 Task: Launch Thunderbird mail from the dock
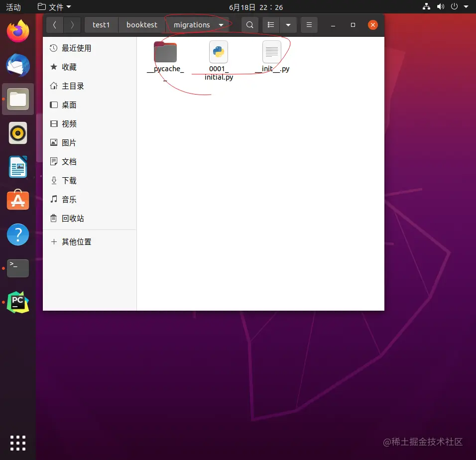click(x=18, y=65)
